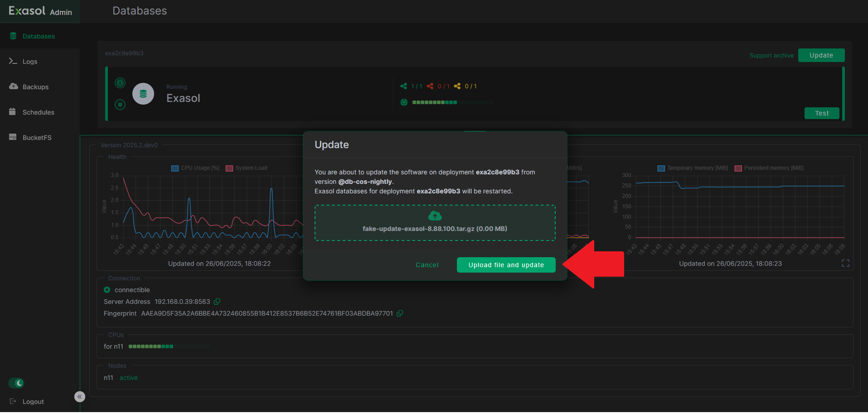The width and height of the screenshot is (868, 413).
Task: Toggle System Load legend swatch
Action: coord(229,168)
